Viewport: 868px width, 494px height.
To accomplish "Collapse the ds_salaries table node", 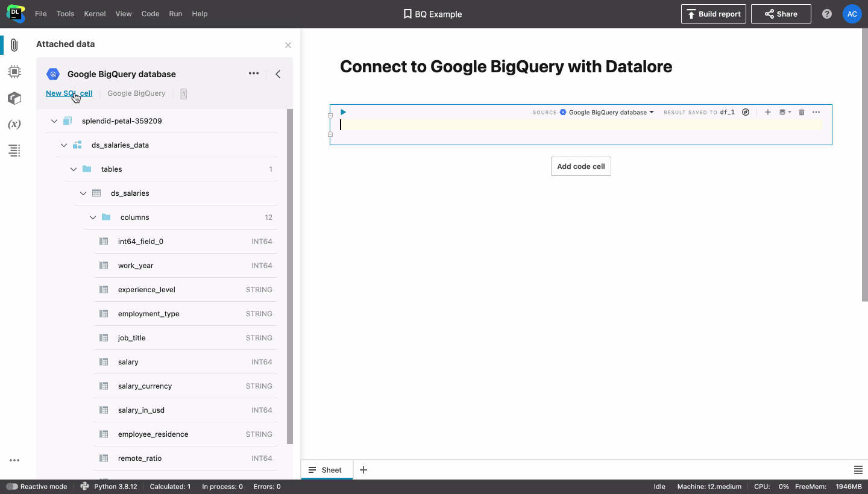I will pyautogui.click(x=83, y=193).
